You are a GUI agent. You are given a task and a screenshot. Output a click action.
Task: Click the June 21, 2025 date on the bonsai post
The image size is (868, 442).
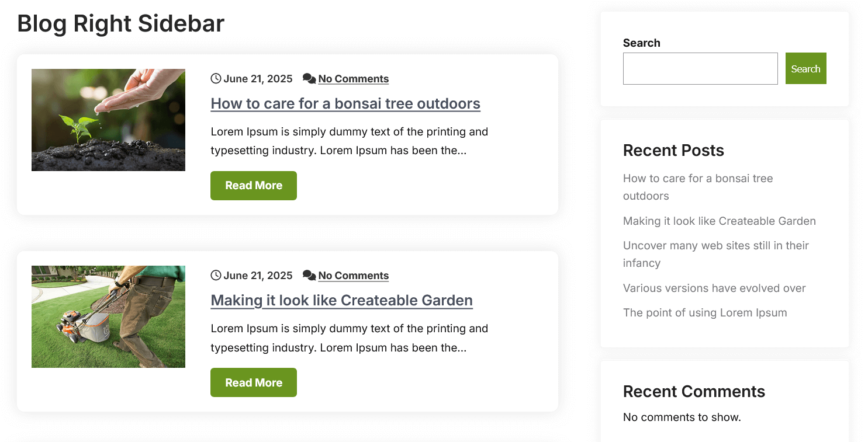[x=258, y=79]
